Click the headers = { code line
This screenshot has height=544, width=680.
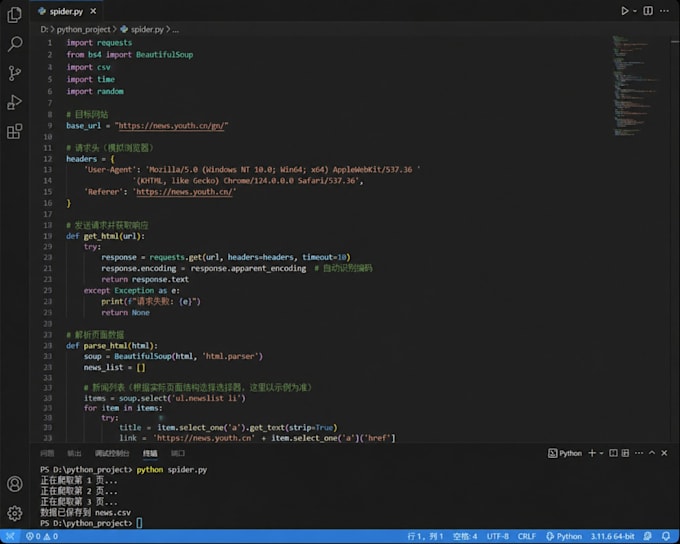[x=90, y=159]
